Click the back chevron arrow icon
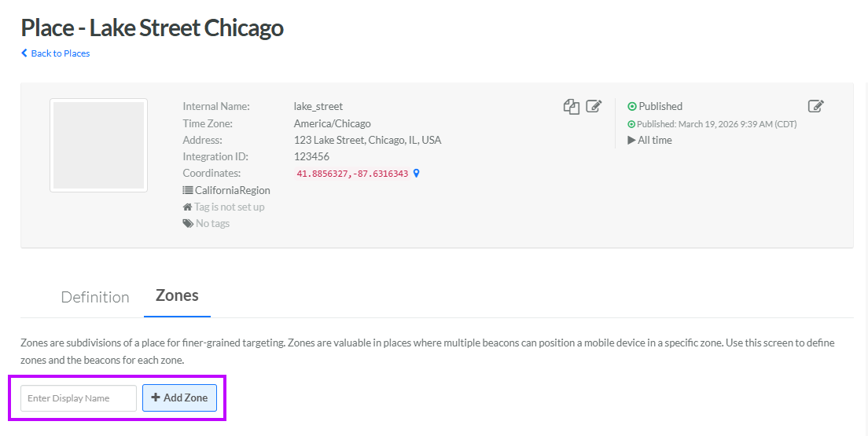 pos(24,53)
